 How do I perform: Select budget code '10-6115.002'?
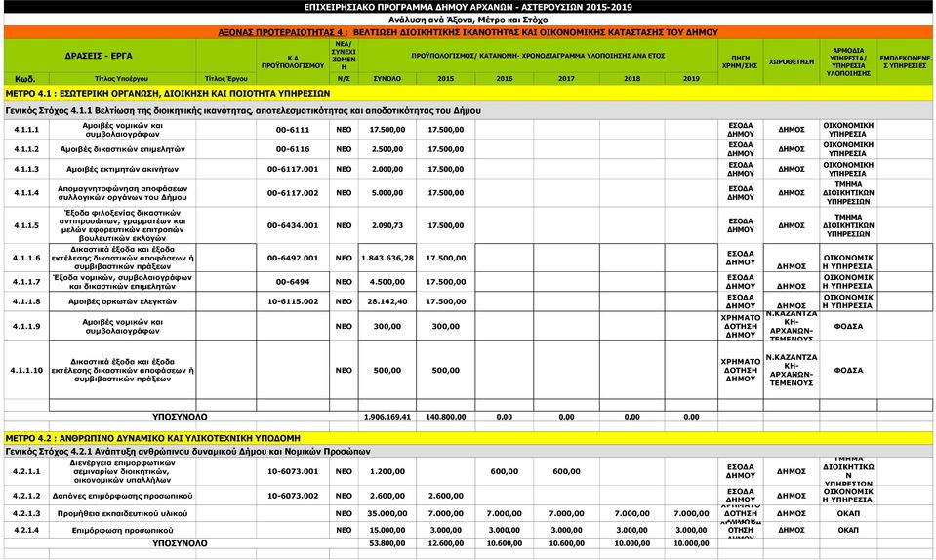click(293, 301)
